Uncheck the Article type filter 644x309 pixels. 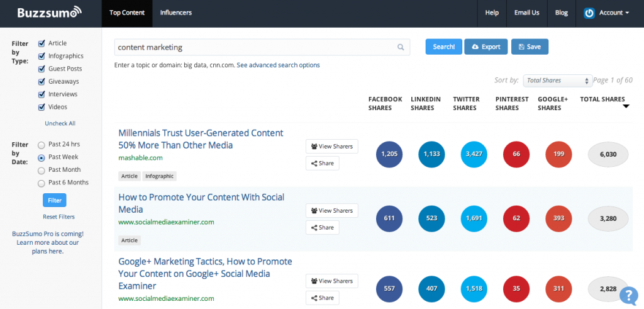pos(42,43)
